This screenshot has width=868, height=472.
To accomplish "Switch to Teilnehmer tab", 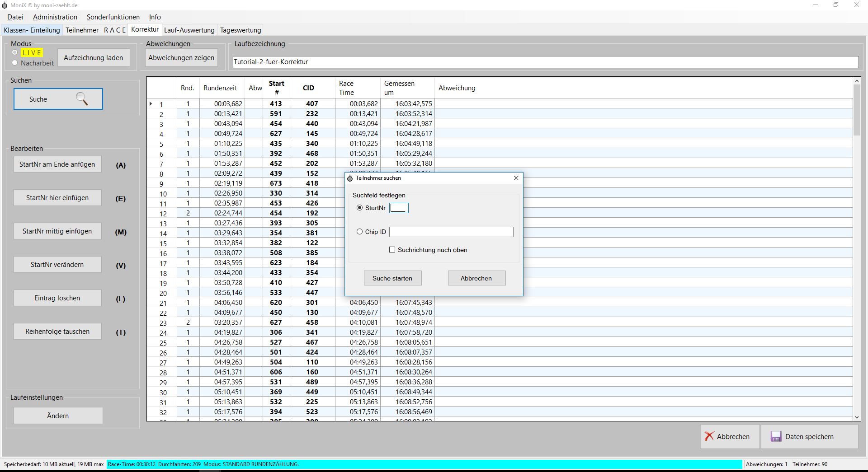I will (x=82, y=30).
